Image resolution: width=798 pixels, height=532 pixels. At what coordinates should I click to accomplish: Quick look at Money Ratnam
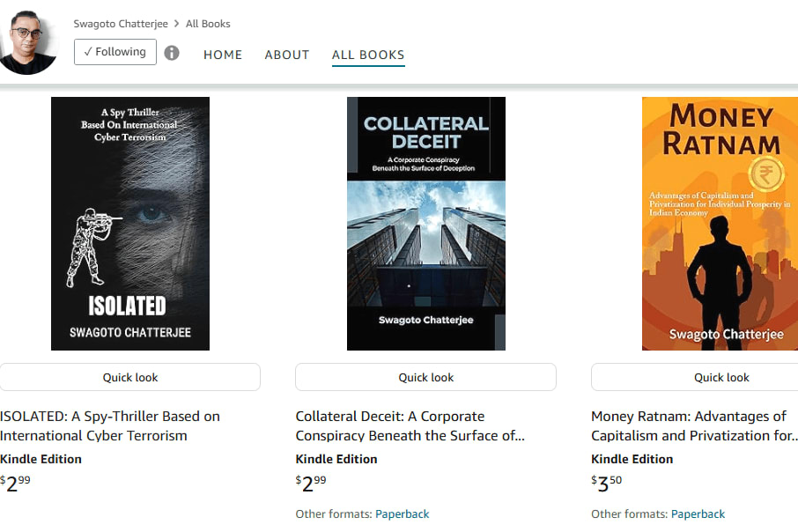coord(695,377)
